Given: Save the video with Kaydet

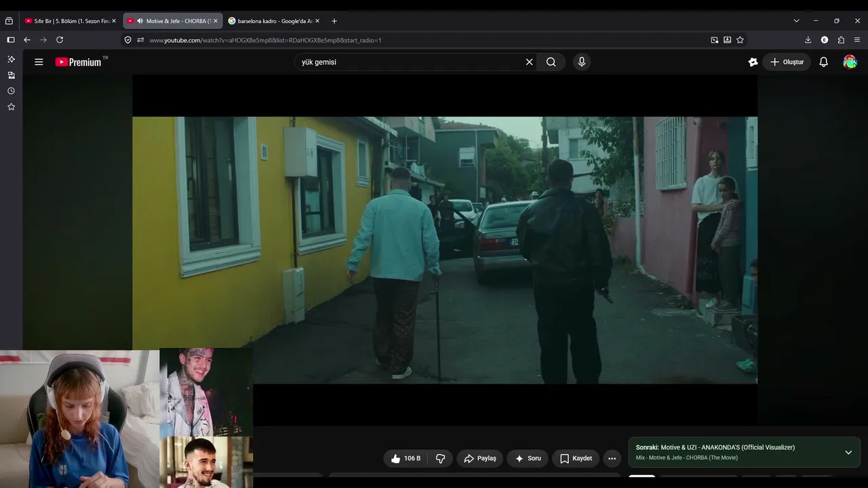Looking at the screenshot, I should (x=576, y=459).
